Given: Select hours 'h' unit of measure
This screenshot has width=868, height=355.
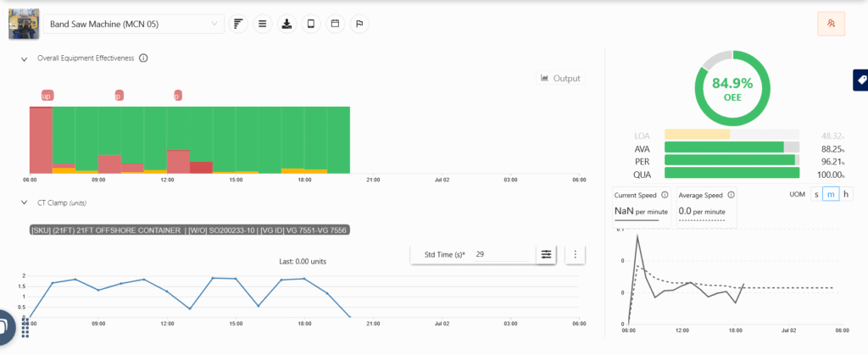Looking at the screenshot, I should (845, 195).
